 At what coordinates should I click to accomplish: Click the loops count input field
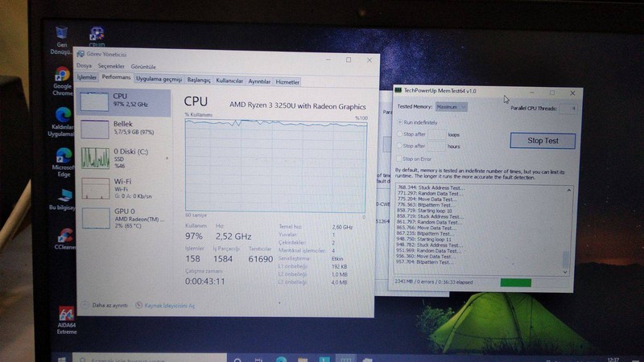click(x=436, y=134)
